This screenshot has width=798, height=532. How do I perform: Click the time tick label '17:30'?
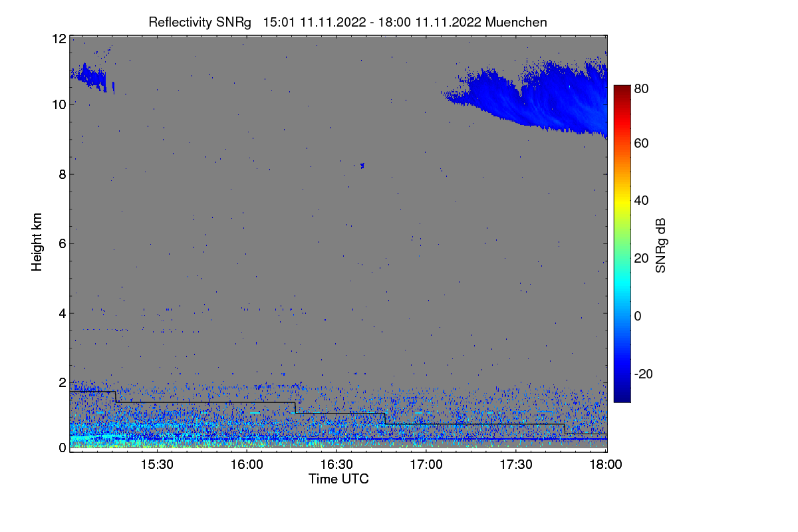pos(516,465)
